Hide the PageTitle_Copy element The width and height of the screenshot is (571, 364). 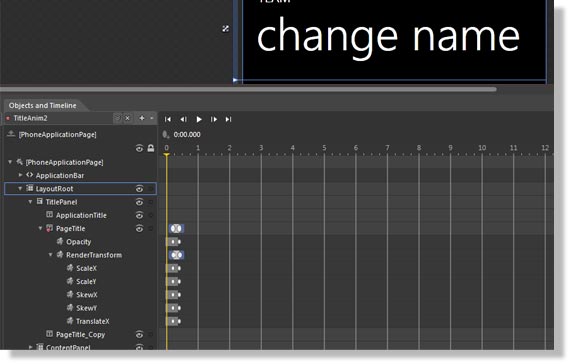[x=139, y=335]
